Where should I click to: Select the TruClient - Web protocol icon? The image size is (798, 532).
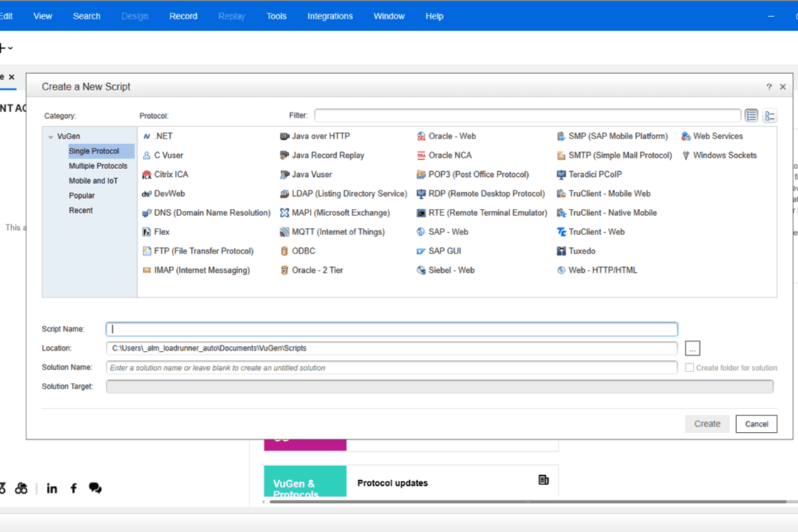561,232
